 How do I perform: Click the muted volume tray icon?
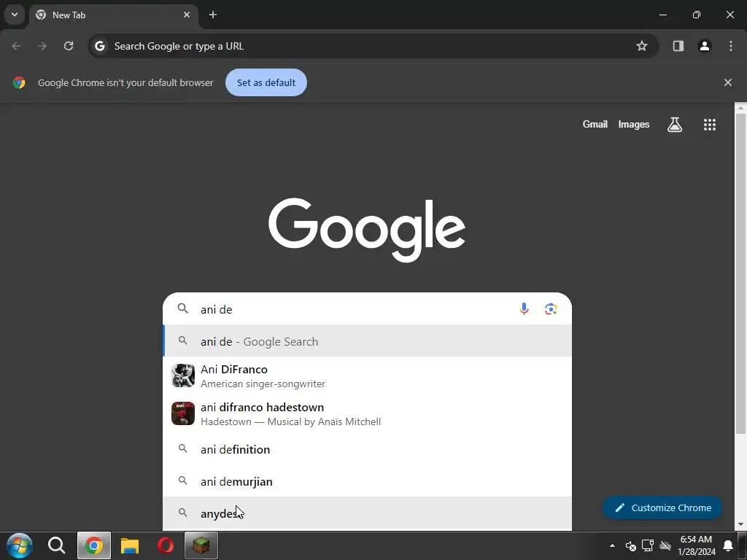pos(631,545)
